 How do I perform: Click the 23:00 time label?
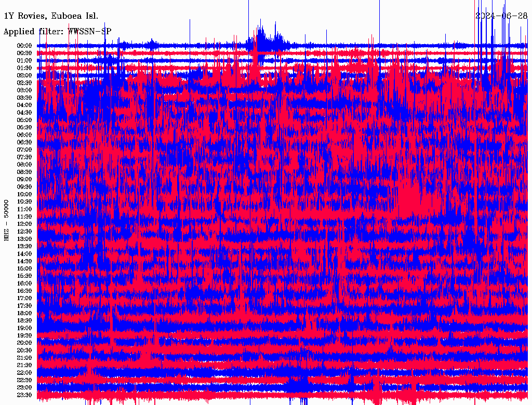pos(24,387)
